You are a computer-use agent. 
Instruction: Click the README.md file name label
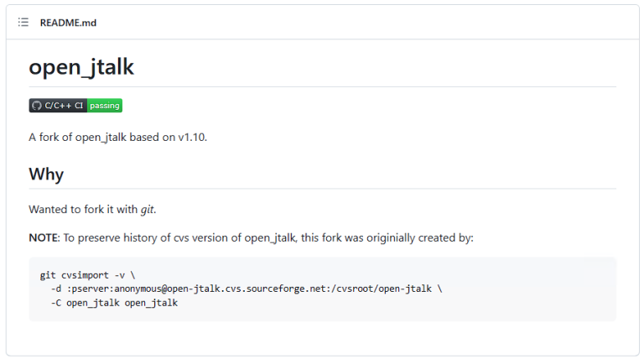pyautogui.click(x=68, y=23)
